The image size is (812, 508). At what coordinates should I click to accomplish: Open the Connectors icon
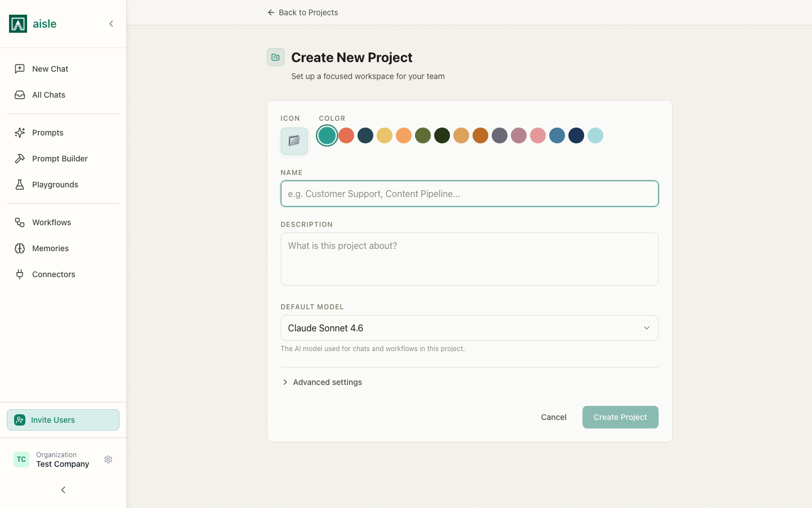click(x=20, y=274)
